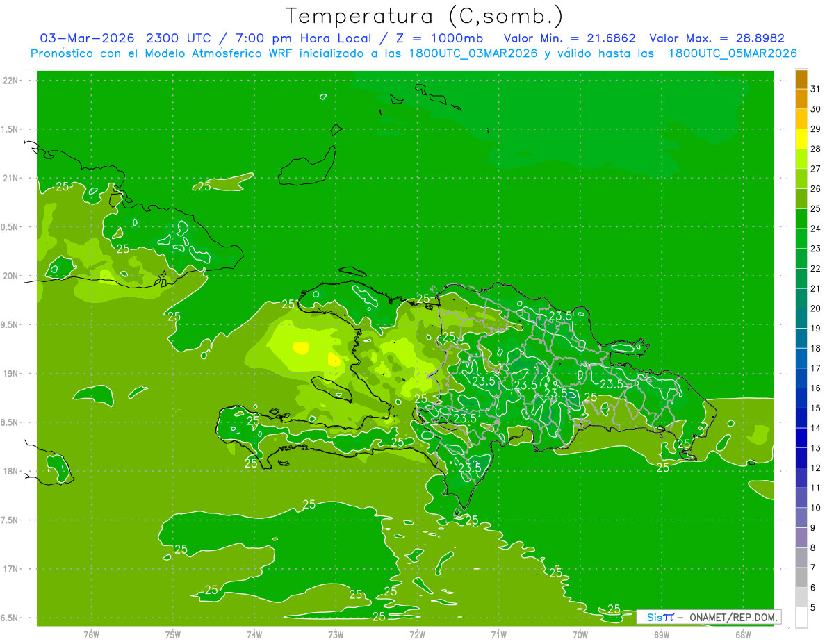Click the '20N' latitude axis label

tap(10, 276)
